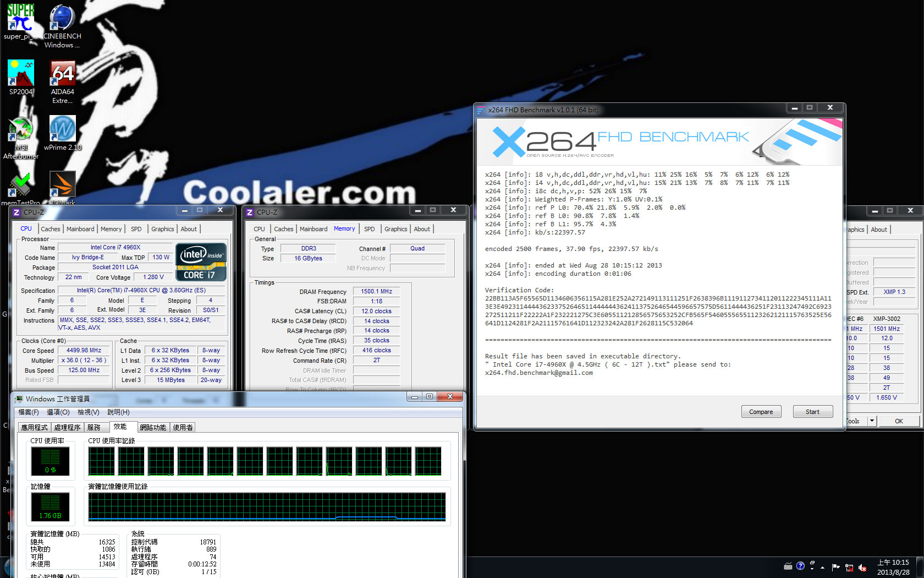Click the CAS# Latency value 12.0 clocks
Image resolution: width=924 pixels, height=578 pixels.
point(377,312)
